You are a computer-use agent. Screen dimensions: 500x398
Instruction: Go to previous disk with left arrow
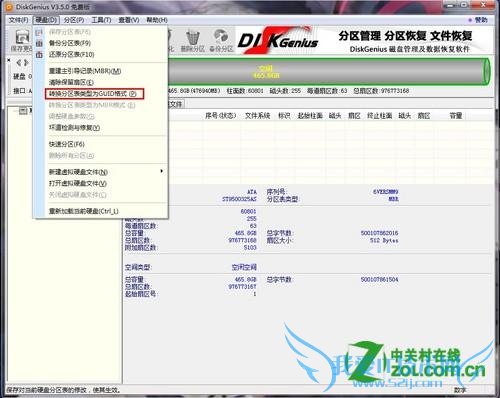tap(19, 62)
